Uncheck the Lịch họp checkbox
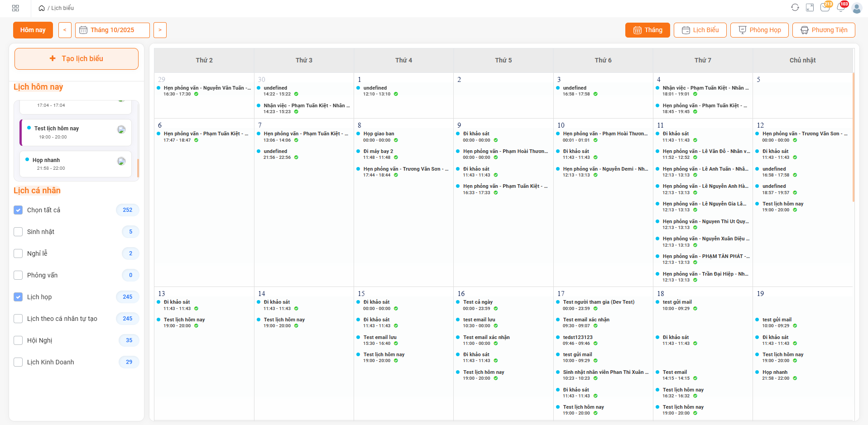Viewport: 868px width, 425px height. tap(18, 297)
